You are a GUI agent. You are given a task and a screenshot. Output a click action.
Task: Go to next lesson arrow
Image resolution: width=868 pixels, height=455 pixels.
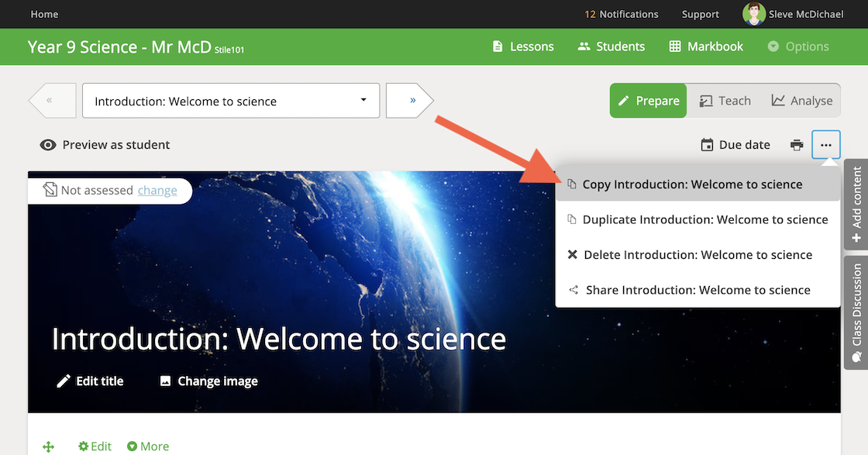pos(411,101)
